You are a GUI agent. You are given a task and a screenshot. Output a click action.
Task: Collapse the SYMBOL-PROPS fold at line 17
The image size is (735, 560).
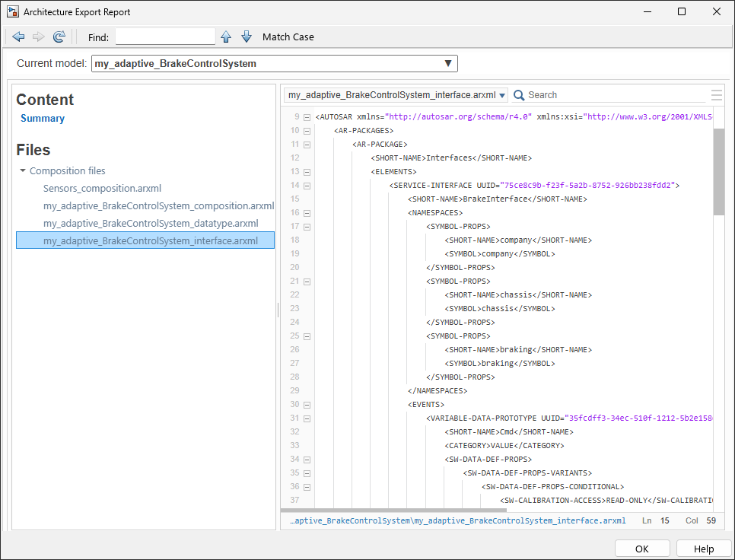(x=307, y=227)
